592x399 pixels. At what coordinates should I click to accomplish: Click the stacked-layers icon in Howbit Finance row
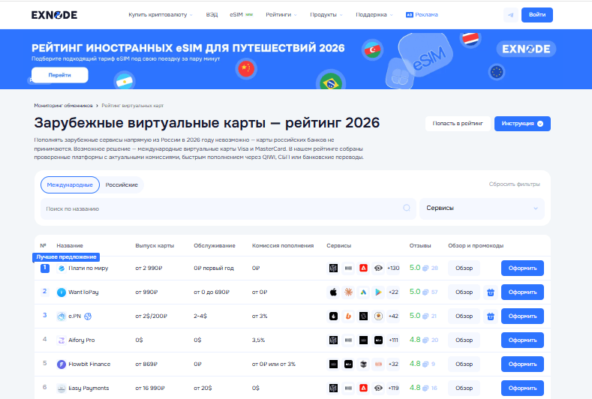point(363,364)
